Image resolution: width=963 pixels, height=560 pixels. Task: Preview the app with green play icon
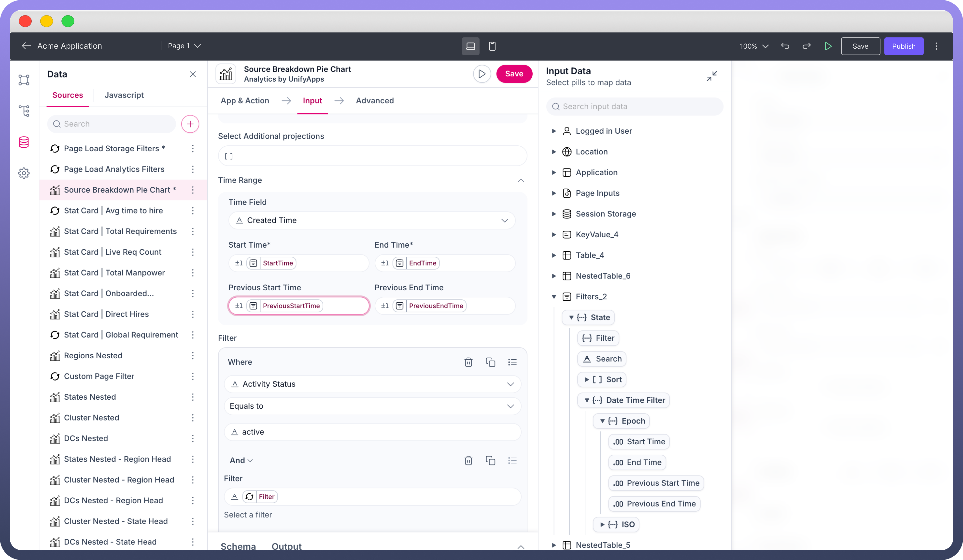(x=828, y=46)
